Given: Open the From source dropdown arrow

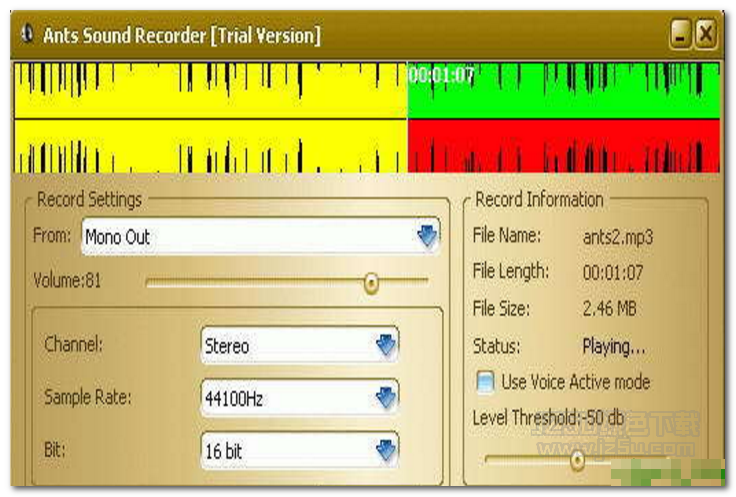Looking at the screenshot, I should (427, 236).
